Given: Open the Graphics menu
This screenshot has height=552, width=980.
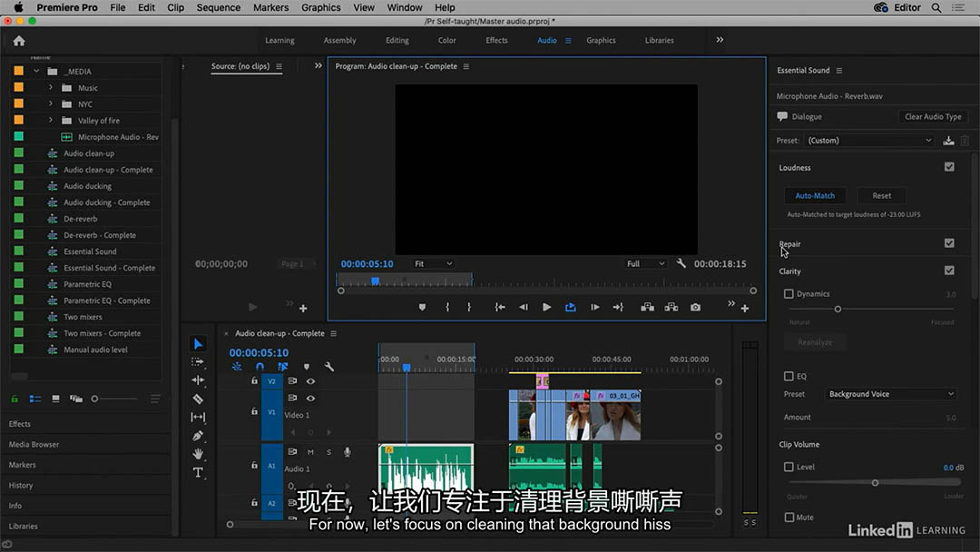Looking at the screenshot, I should click(320, 7).
